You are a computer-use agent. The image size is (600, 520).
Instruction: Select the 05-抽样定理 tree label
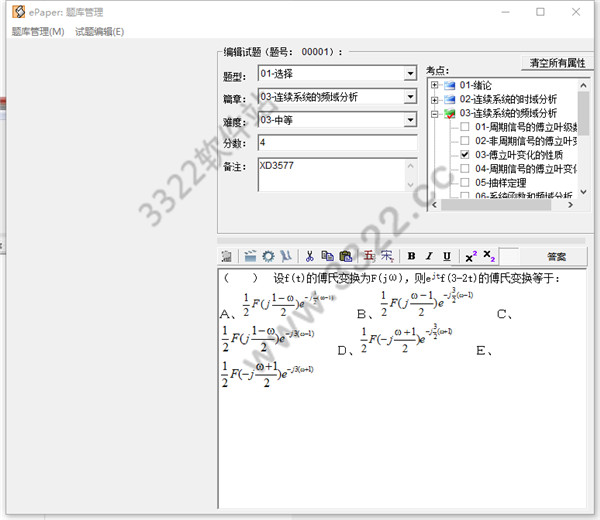tap(501, 183)
